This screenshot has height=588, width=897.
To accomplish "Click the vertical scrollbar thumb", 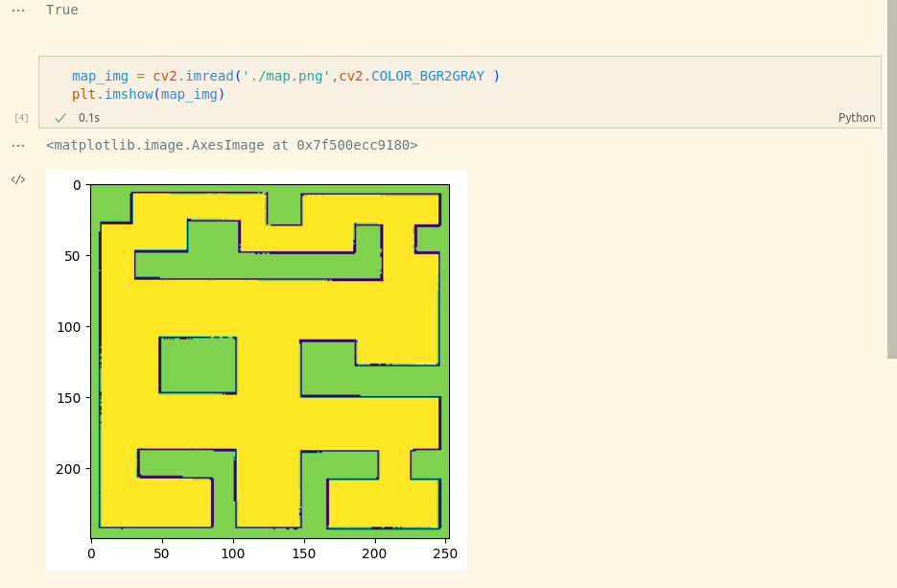I will tap(892, 179).
